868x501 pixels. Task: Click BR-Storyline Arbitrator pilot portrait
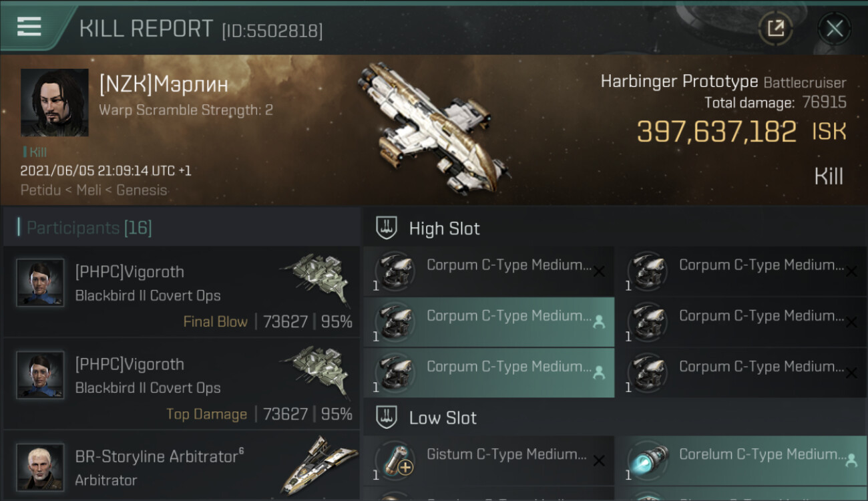click(x=41, y=467)
